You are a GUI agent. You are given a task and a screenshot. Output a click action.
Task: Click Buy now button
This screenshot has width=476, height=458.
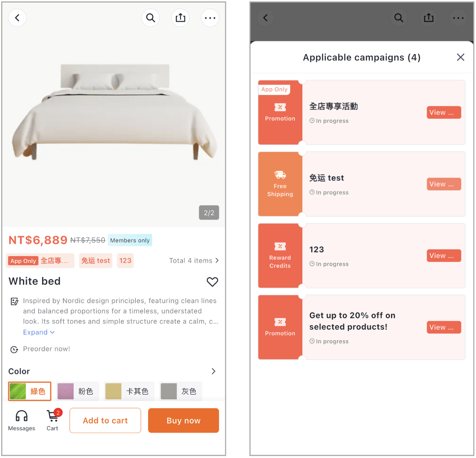(183, 420)
